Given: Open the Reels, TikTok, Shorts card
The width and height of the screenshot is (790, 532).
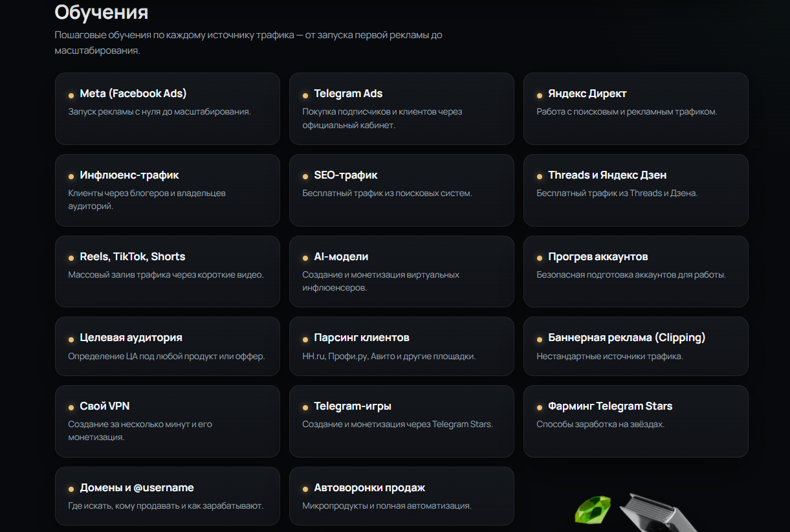Looking at the screenshot, I should click(168, 271).
